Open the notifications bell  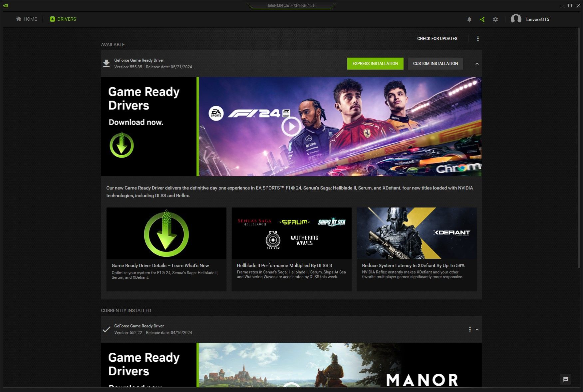469,19
